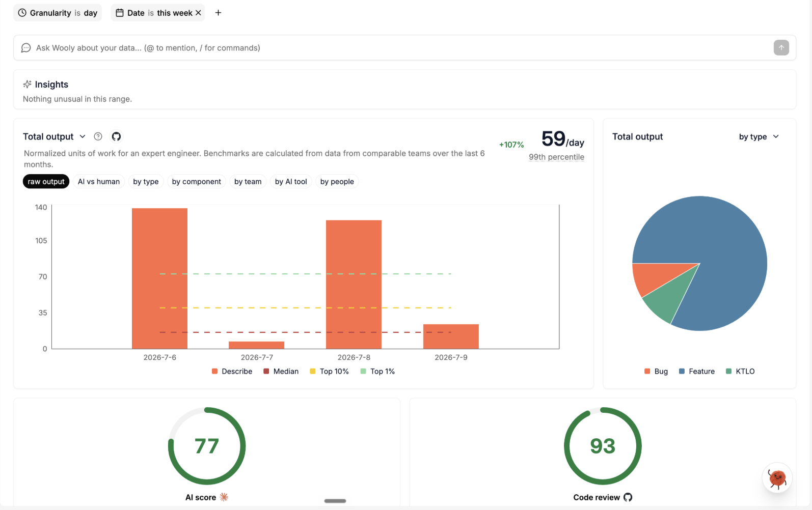Viewport: 812px width, 510px height.
Task: Click the 2026-7-8 bar in chart
Action: pos(354,285)
